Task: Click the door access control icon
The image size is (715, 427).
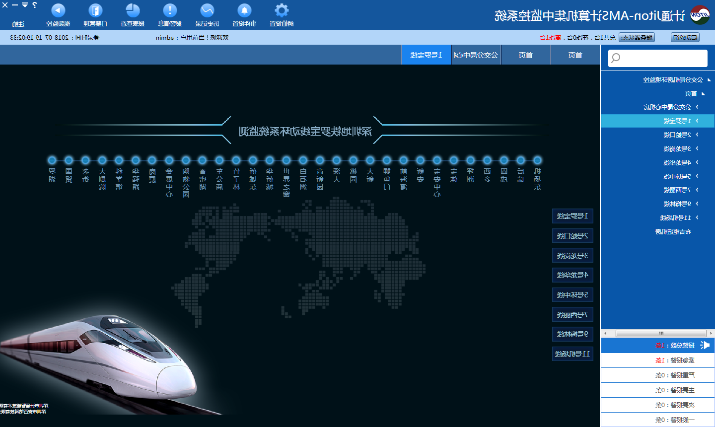Action: point(95,10)
